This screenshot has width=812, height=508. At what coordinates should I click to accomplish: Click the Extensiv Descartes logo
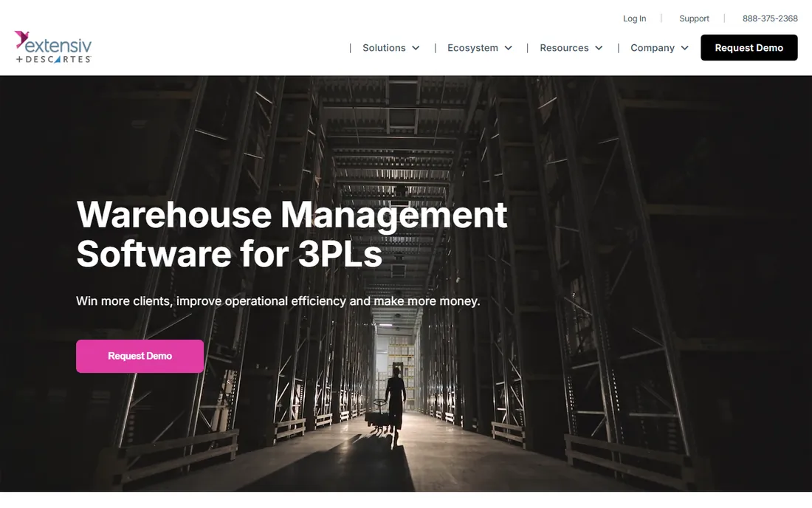point(53,47)
